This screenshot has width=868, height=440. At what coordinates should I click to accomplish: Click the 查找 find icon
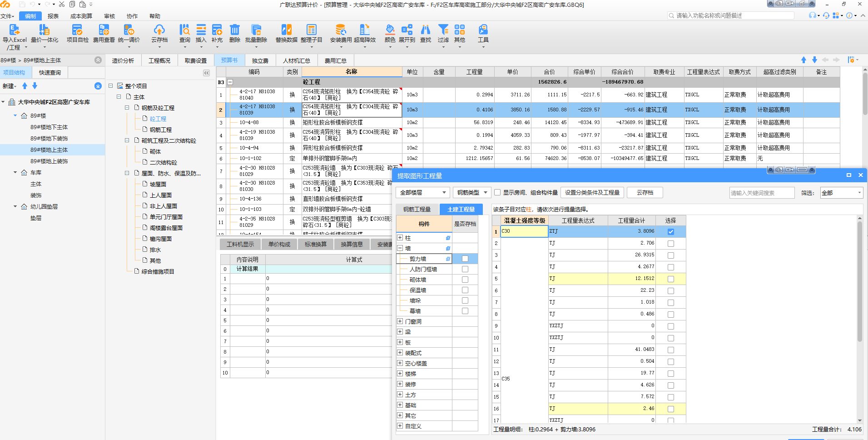point(426,30)
